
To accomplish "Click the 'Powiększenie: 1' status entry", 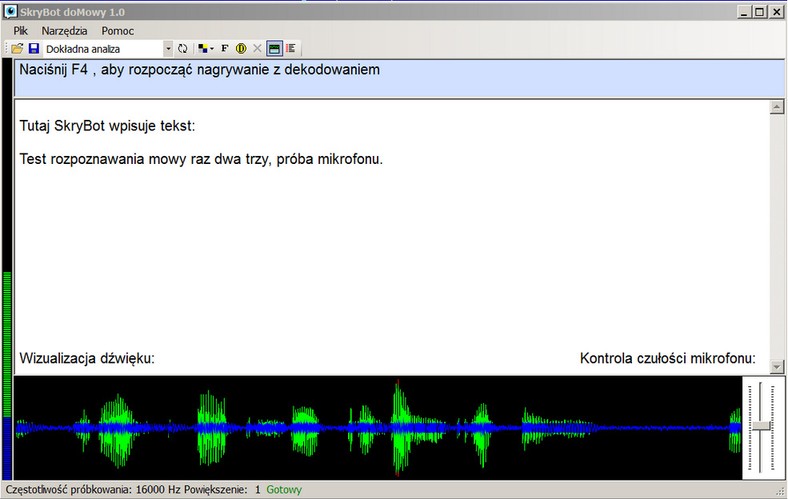I will [x=222, y=489].
